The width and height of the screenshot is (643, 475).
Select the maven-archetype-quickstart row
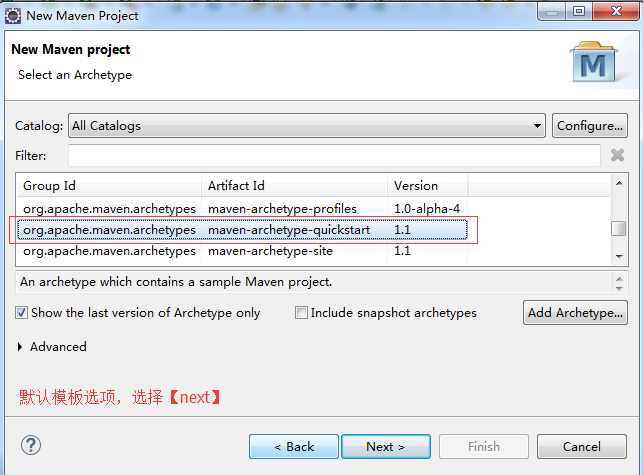coord(242,230)
